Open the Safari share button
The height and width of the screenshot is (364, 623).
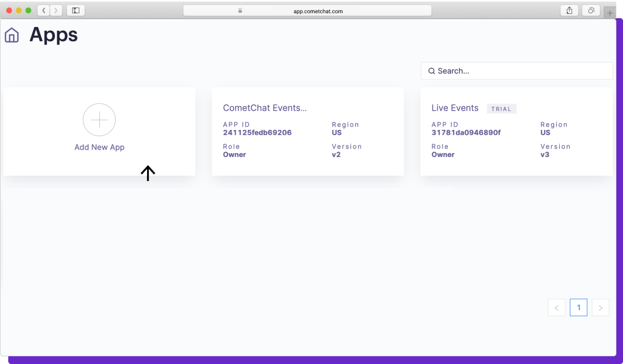point(570,10)
